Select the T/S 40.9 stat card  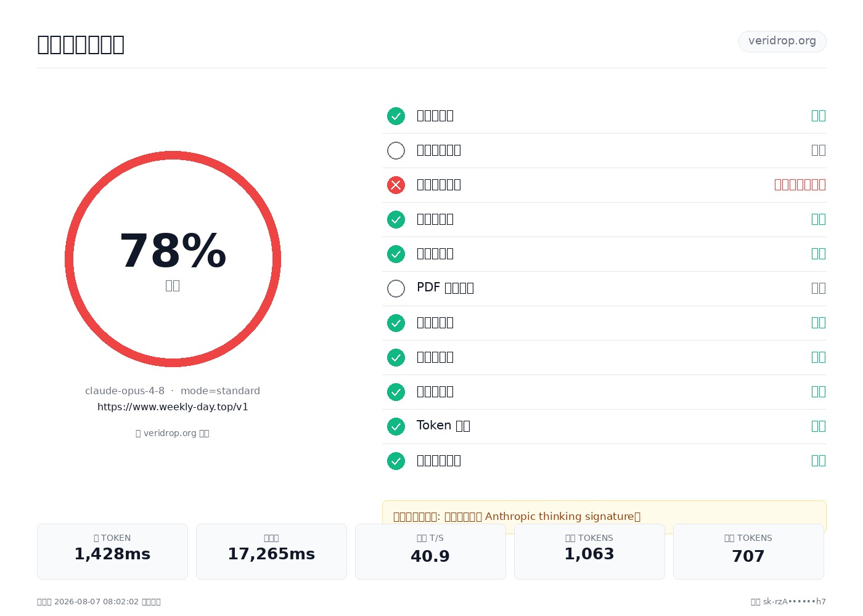coord(430,551)
